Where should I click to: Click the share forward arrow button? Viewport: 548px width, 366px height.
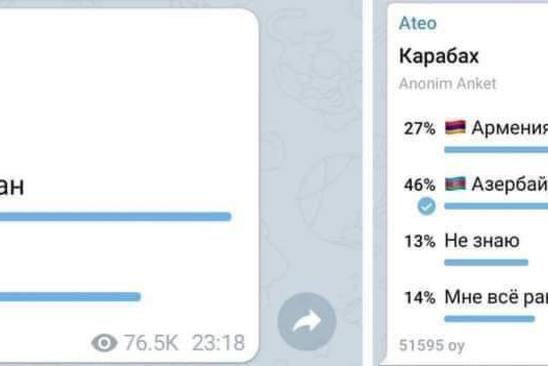(307, 322)
